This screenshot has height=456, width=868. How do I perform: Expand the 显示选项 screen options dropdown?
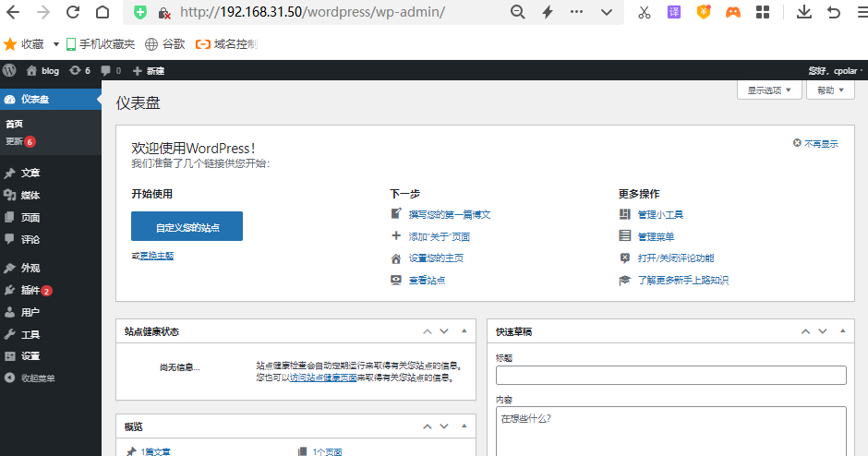[x=769, y=90]
